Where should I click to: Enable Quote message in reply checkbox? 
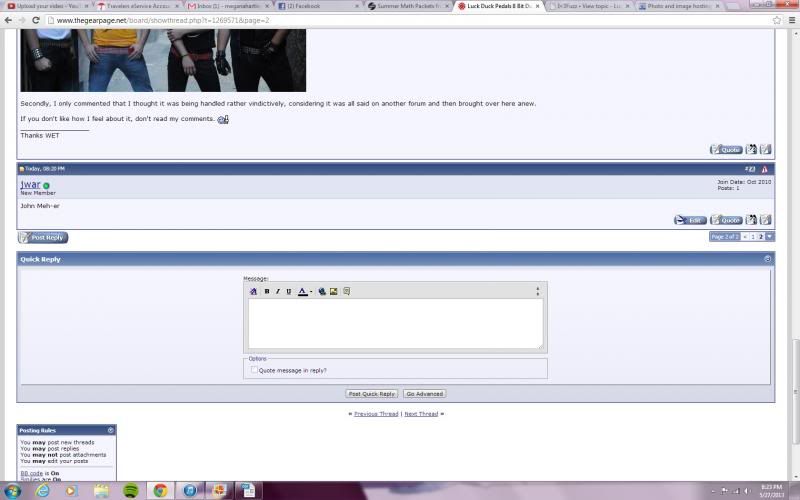(254, 370)
